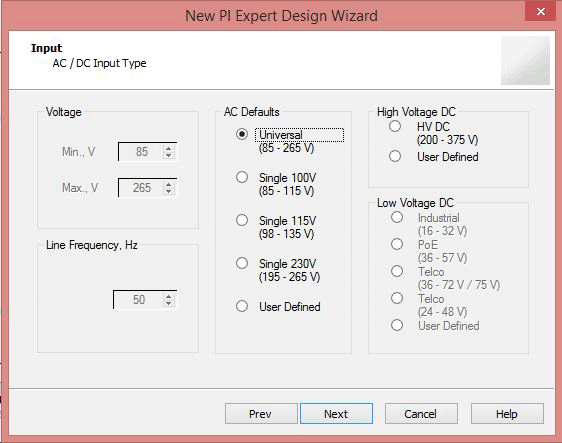Screen dimensions: 562x443
Task: Select User Defined under AC Defaults
Action: 242,306
